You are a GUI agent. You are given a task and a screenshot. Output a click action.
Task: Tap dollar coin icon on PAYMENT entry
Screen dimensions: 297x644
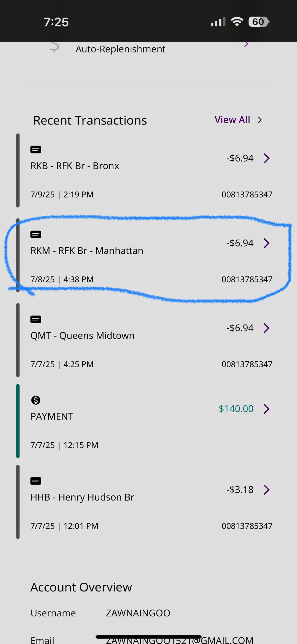pyautogui.click(x=36, y=400)
